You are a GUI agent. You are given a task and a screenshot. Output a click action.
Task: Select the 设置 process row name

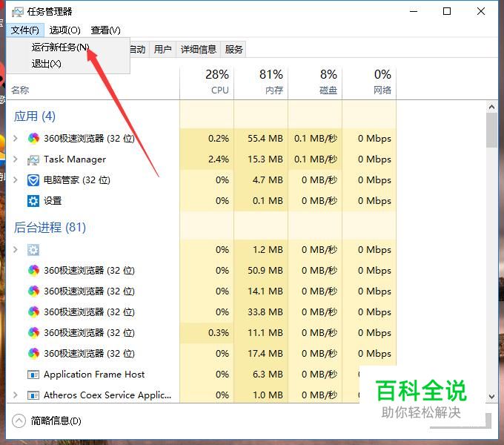(53, 201)
